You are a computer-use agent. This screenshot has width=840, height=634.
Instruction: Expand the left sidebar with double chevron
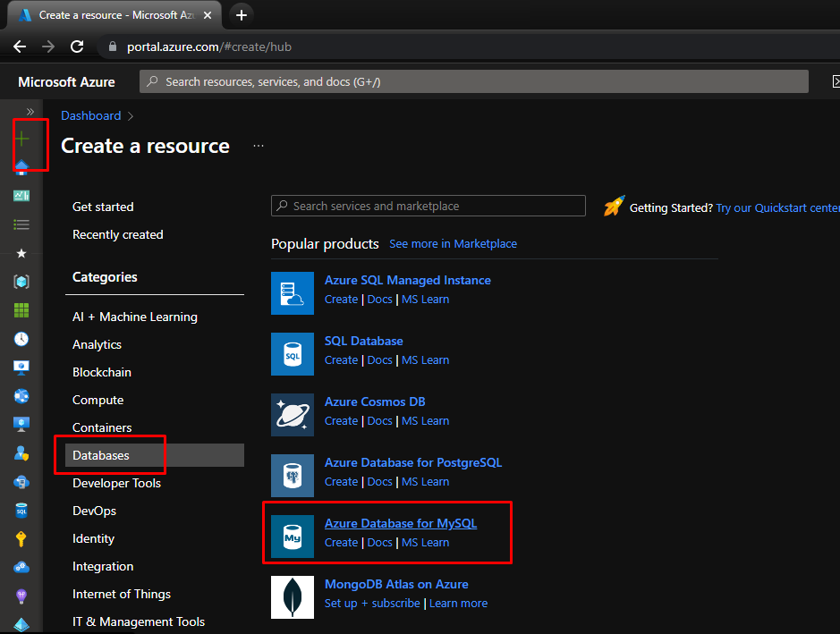point(30,111)
